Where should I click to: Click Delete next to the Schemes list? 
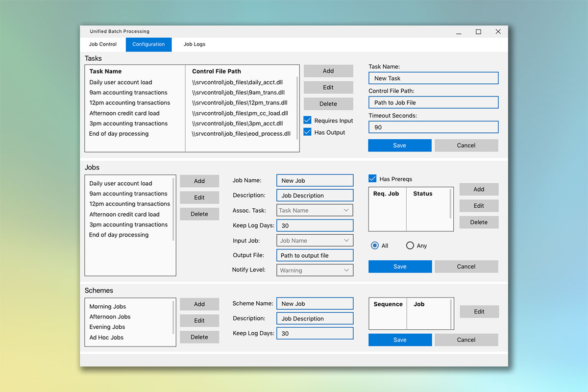pos(199,337)
